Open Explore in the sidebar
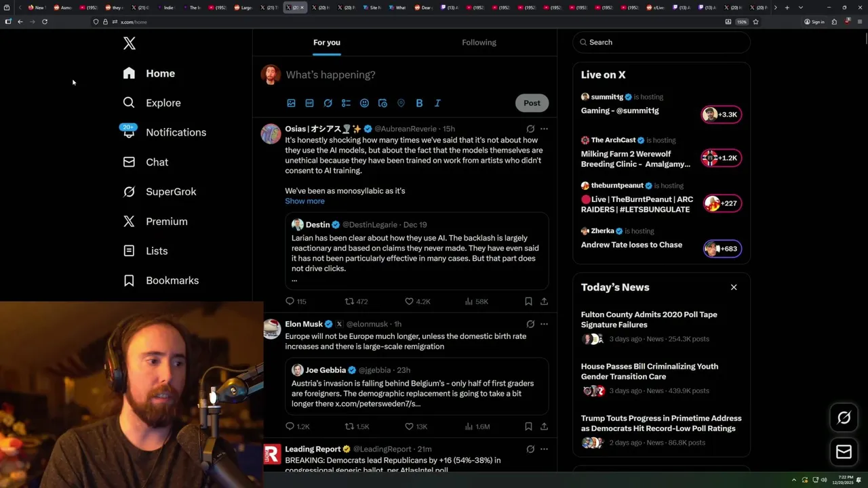 [x=152, y=103]
